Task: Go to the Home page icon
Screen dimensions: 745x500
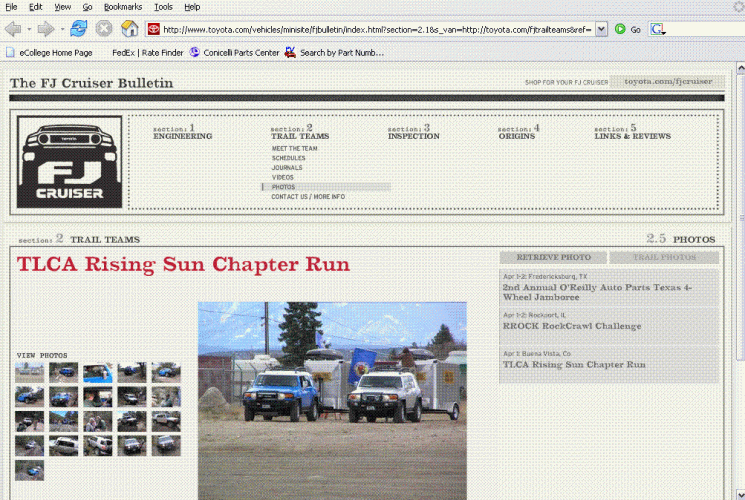Action: (129, 29)
